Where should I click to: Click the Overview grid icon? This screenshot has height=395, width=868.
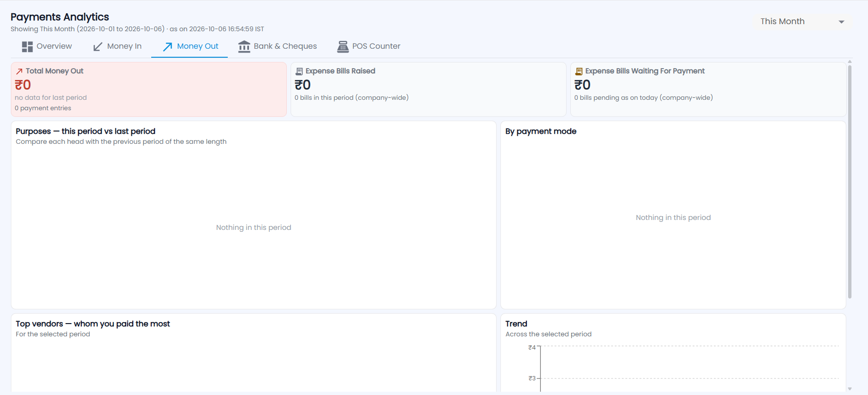tap(27, 46)
